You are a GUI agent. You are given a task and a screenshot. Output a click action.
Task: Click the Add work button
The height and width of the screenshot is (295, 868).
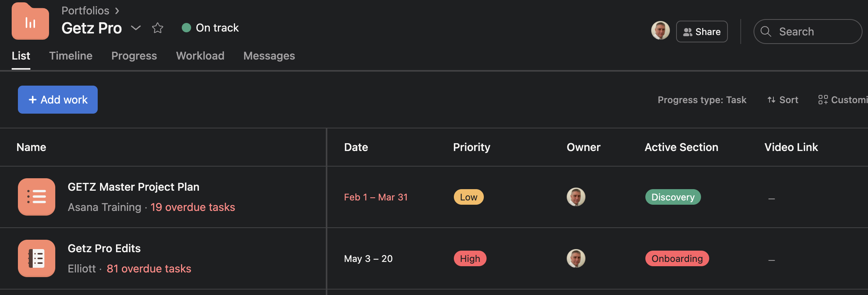click(57, 100)
